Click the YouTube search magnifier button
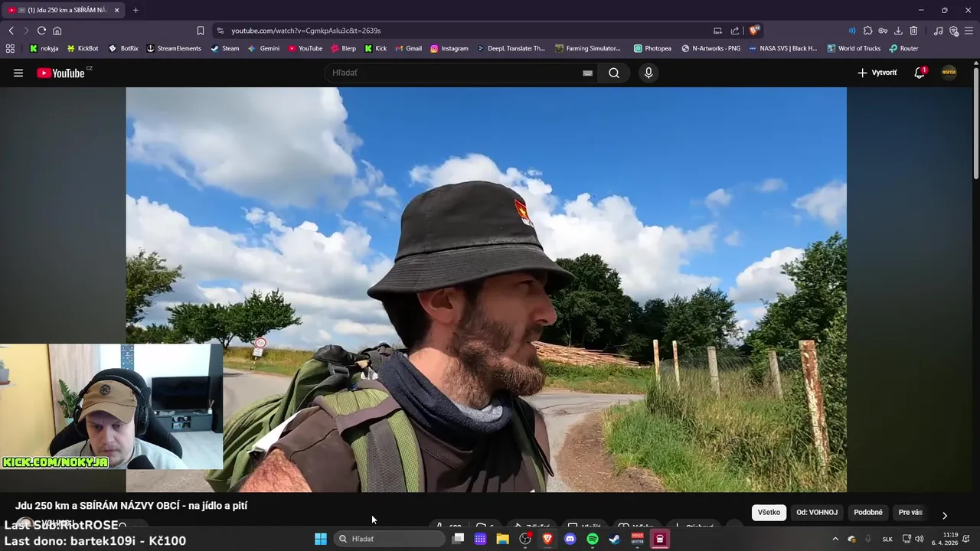This screenshot has height=551, width=980. (614, 73)
